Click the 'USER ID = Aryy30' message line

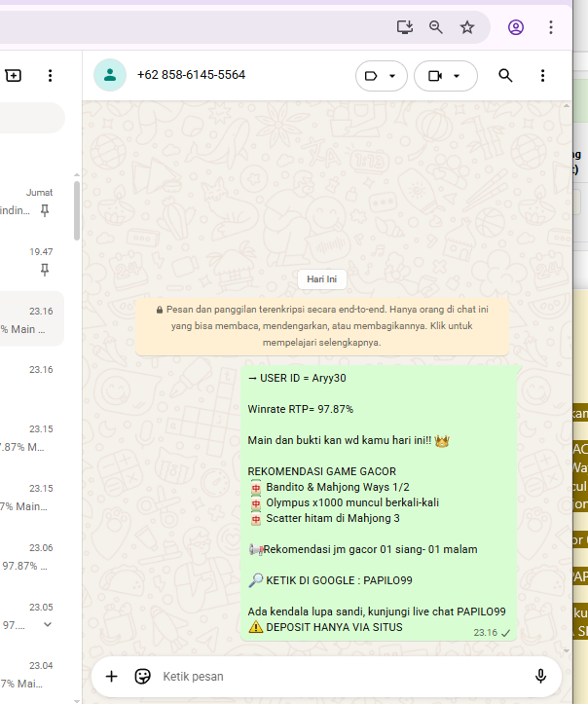tap(297, 378)
